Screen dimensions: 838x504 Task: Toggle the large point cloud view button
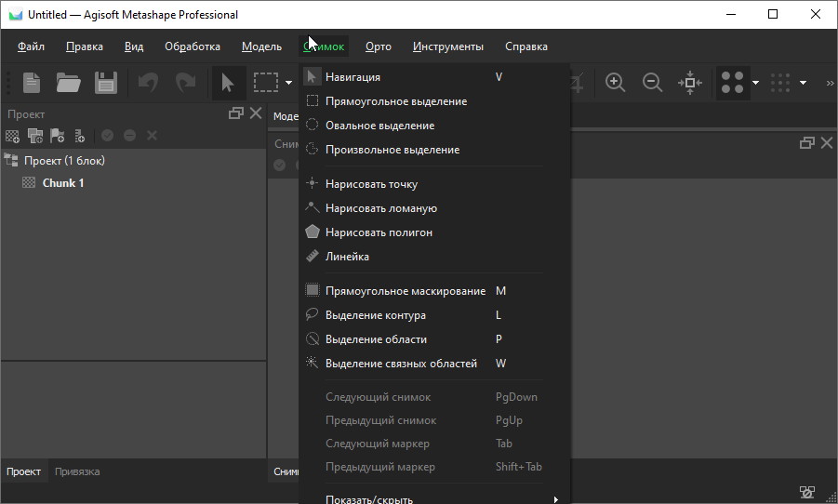[733, 83]
